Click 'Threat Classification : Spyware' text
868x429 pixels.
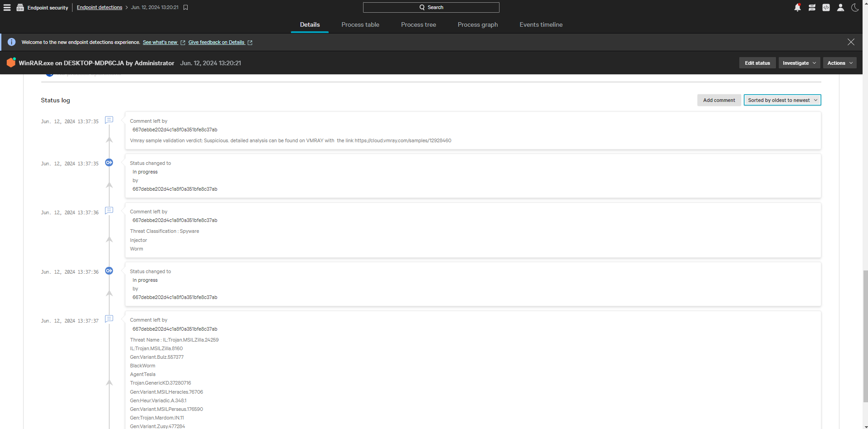pos(165,231)
